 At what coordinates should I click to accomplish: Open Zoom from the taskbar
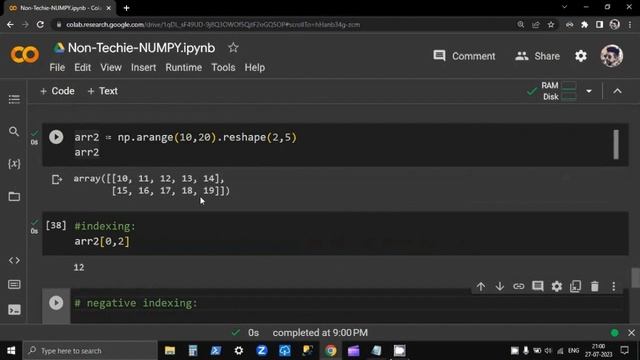(262, 351)
